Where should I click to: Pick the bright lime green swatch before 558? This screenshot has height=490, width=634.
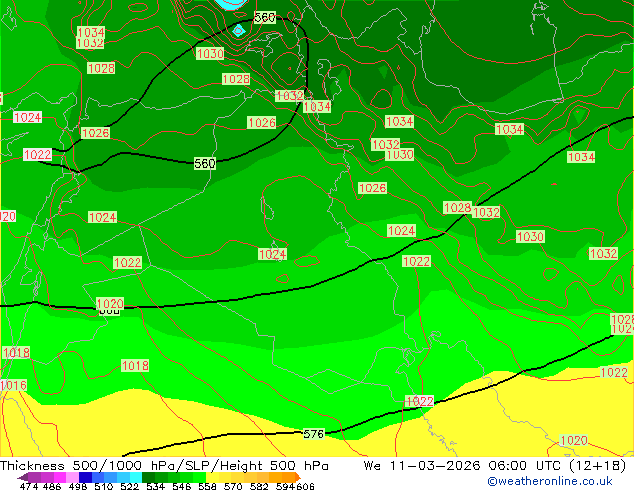pyautogui.click(x=199, y=477)
